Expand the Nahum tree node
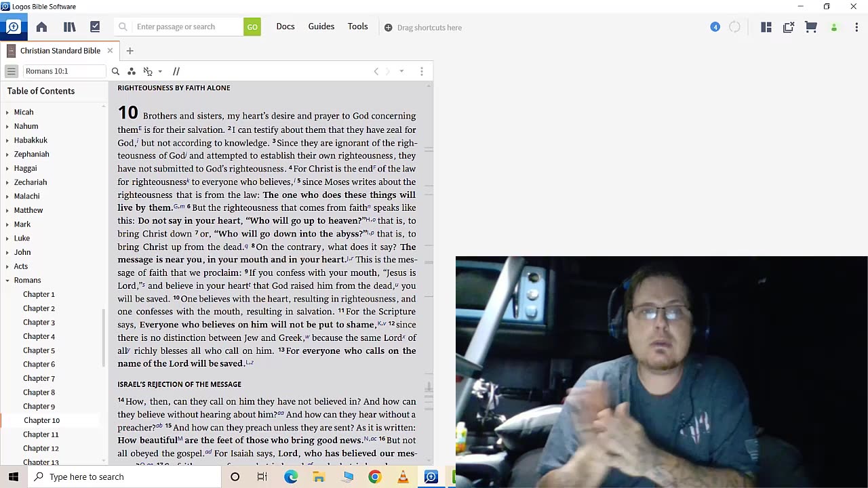 [7, 127]
